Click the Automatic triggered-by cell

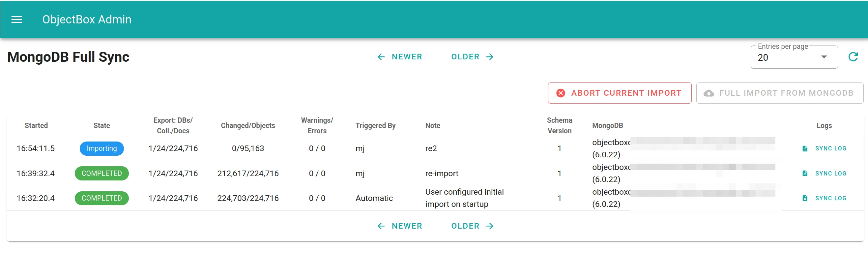[374, 198]
